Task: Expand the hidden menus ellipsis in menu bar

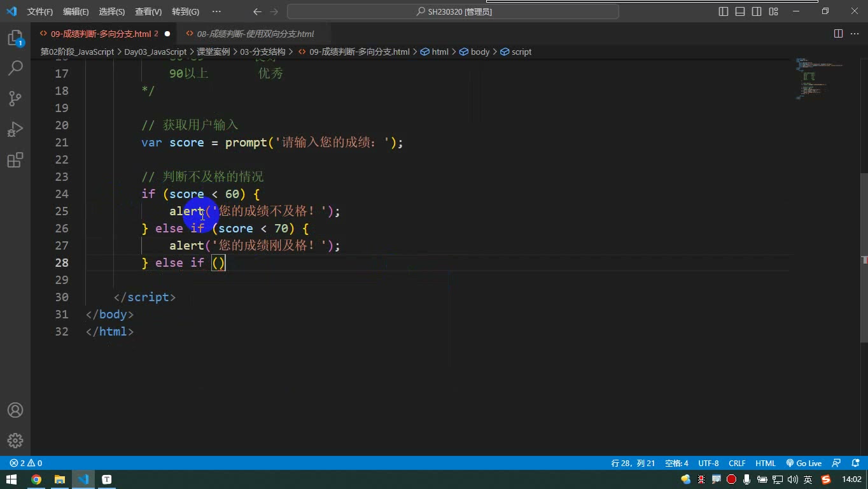Action: point(216,11)
